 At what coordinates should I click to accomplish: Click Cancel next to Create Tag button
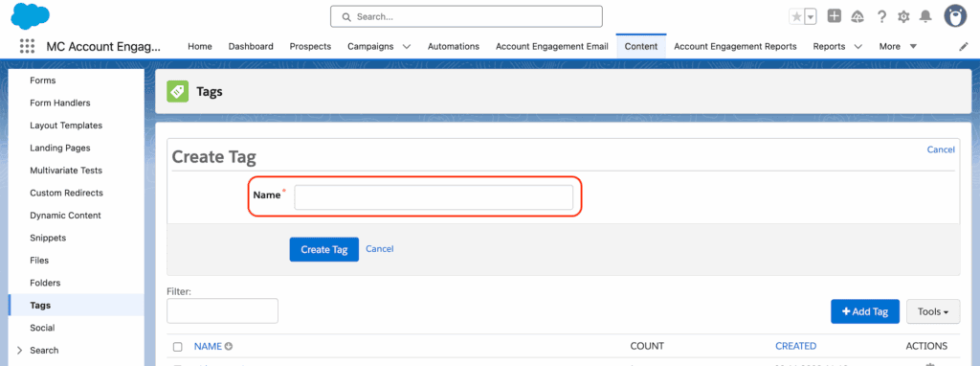tap(379, 248)
